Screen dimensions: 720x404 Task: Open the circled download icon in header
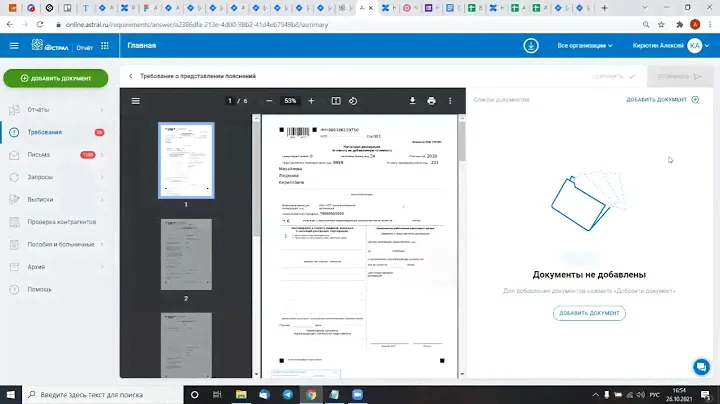(x=531, y=46)
